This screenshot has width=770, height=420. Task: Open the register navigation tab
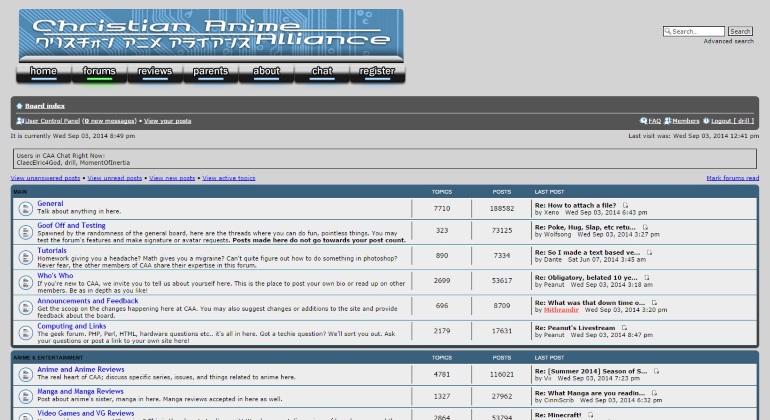(377, 72)
